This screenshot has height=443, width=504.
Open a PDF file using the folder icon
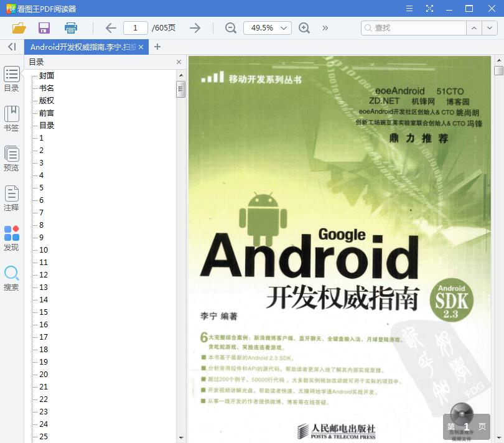[x=18, y=28]
